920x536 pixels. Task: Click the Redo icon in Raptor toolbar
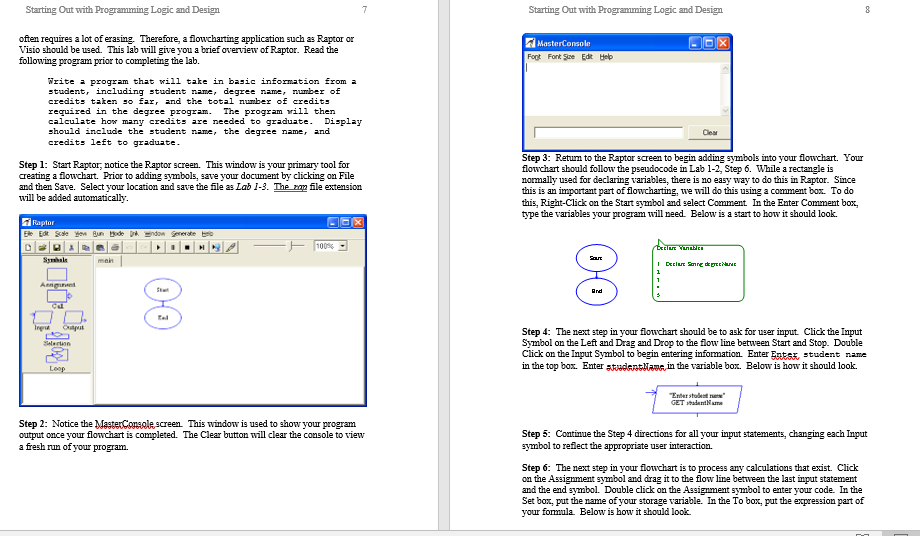tap(144, 247)
